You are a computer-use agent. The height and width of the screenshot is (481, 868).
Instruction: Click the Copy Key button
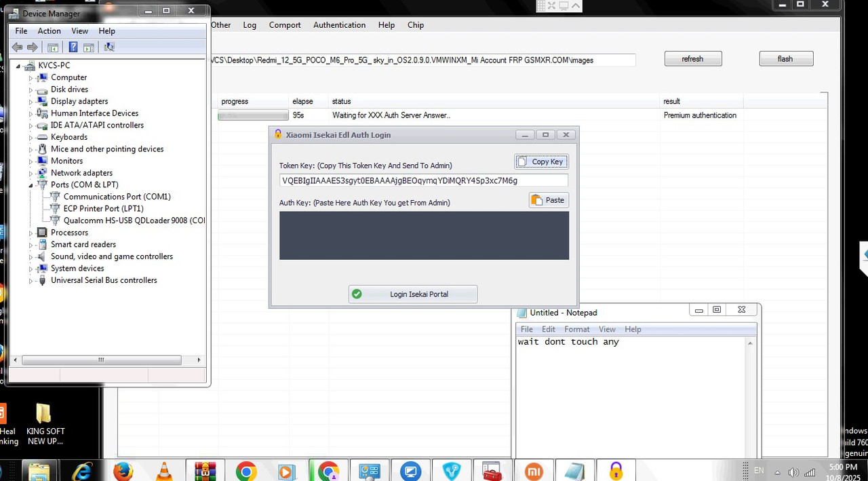[x=541, y=162]
